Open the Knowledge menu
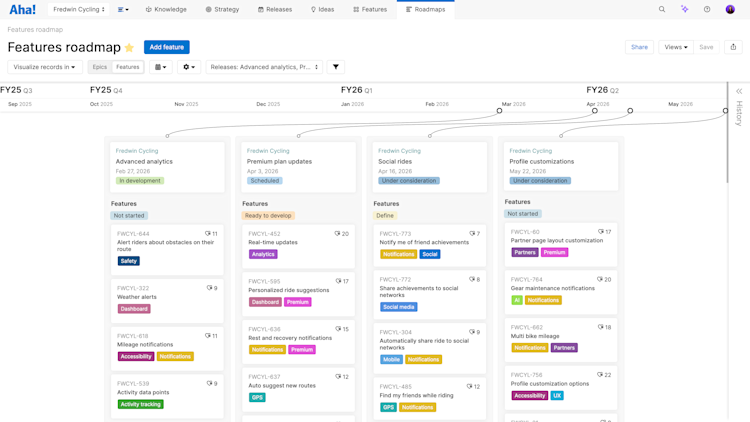The width and height of the screenshot is (750, 422). click(x=166, y=9)
